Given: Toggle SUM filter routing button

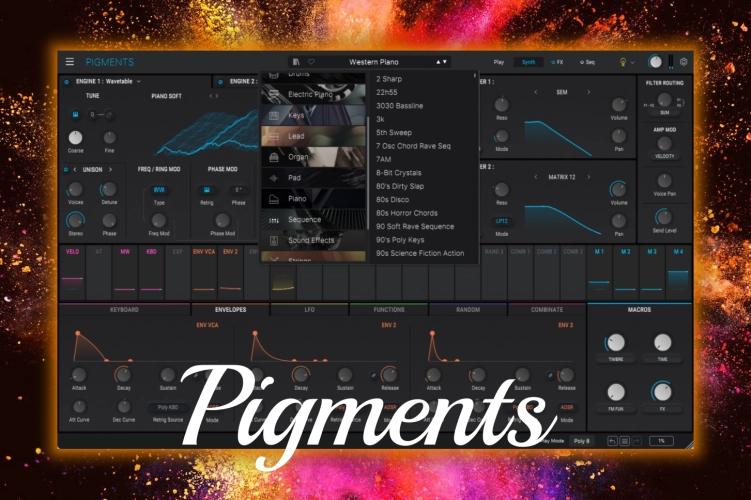Looking at the screenshot, I should (664, 113).
